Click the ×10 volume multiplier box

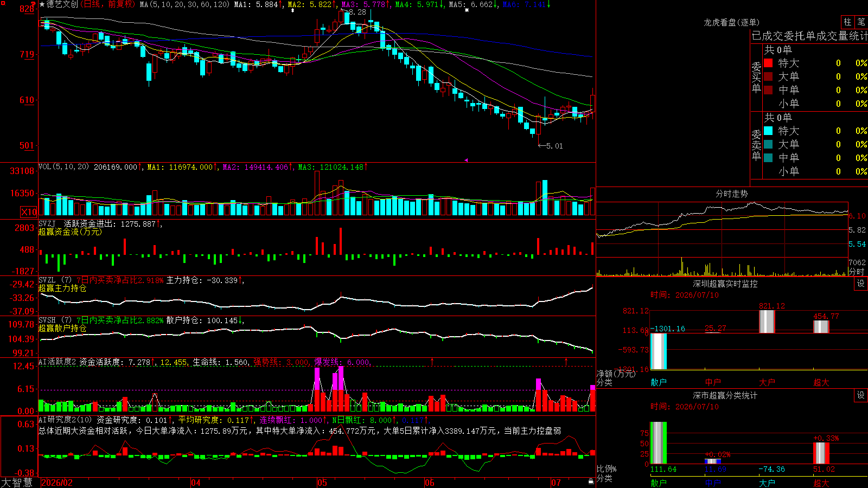pos(29,212)
